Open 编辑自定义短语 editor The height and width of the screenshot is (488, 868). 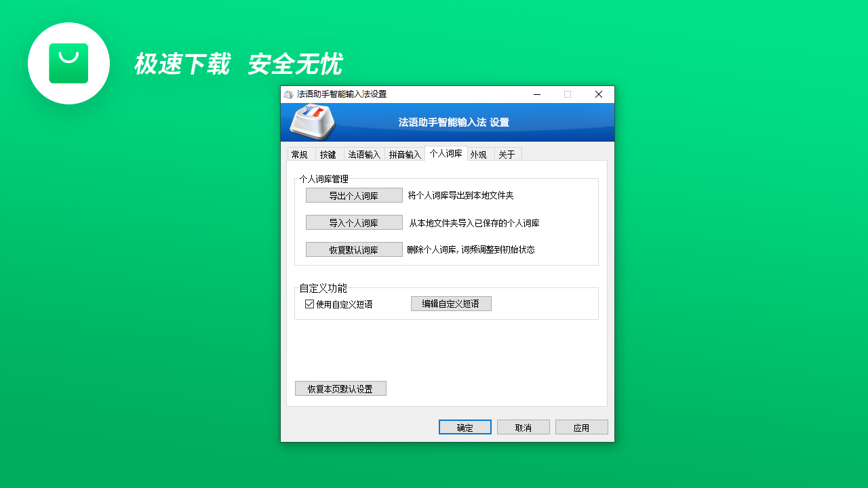pos(451,303)
